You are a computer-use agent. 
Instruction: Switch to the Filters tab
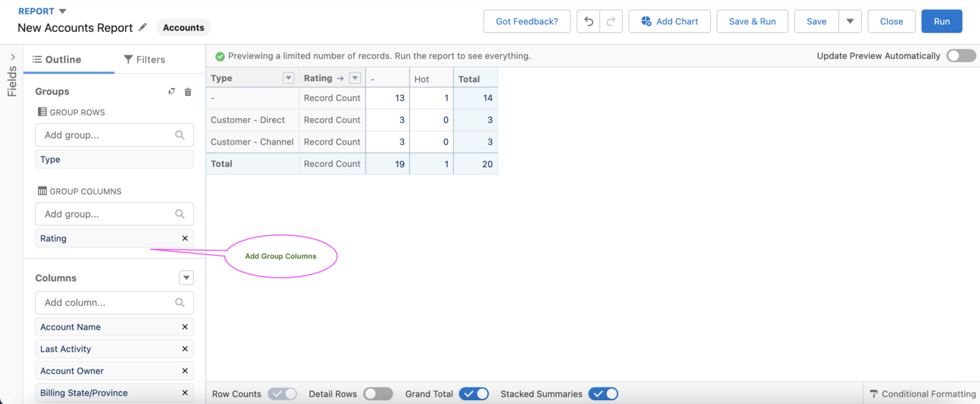144,59
